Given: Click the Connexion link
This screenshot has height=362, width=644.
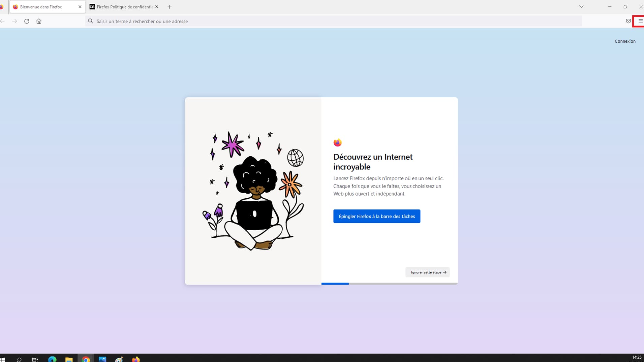Looking at the screenshot, I should [625, 41].
